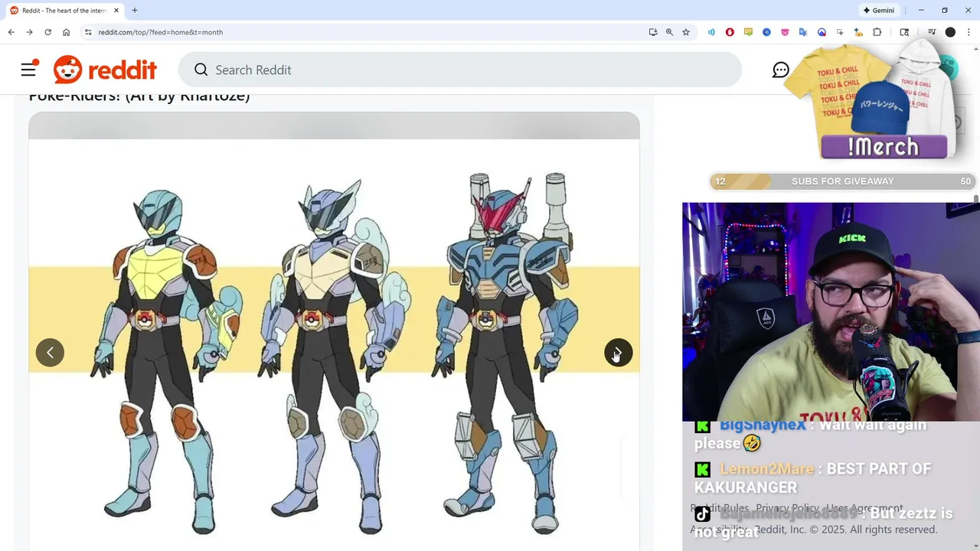Click the blue circle extension icon beside the pig
The image size is (980, 551).
766,32
